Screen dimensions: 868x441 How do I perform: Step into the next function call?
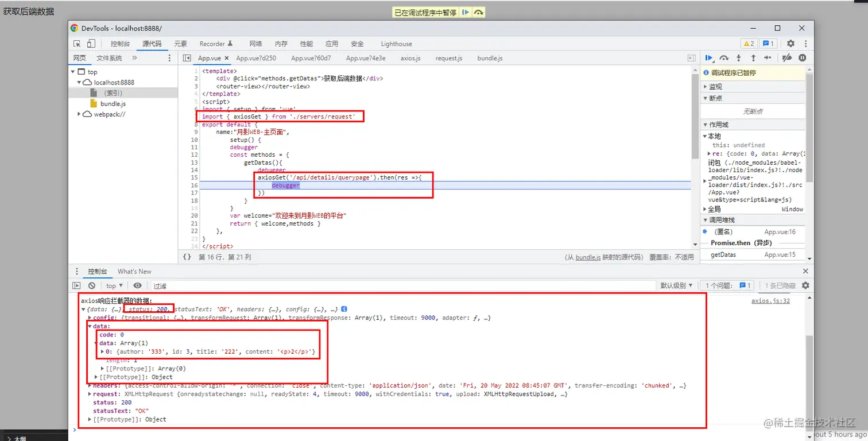[x=738, y=58]
